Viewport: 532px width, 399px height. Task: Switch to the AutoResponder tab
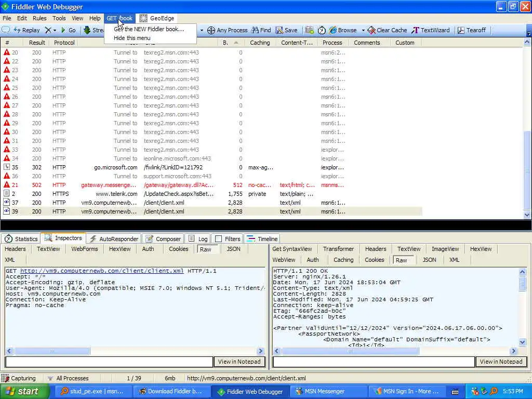[114, 239]
